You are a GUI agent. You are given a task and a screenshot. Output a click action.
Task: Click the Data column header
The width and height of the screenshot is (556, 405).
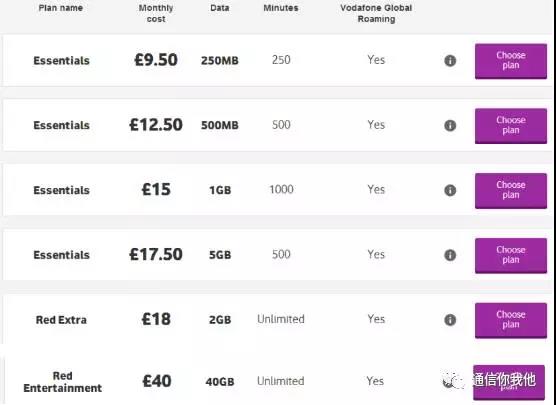[219, 8]
